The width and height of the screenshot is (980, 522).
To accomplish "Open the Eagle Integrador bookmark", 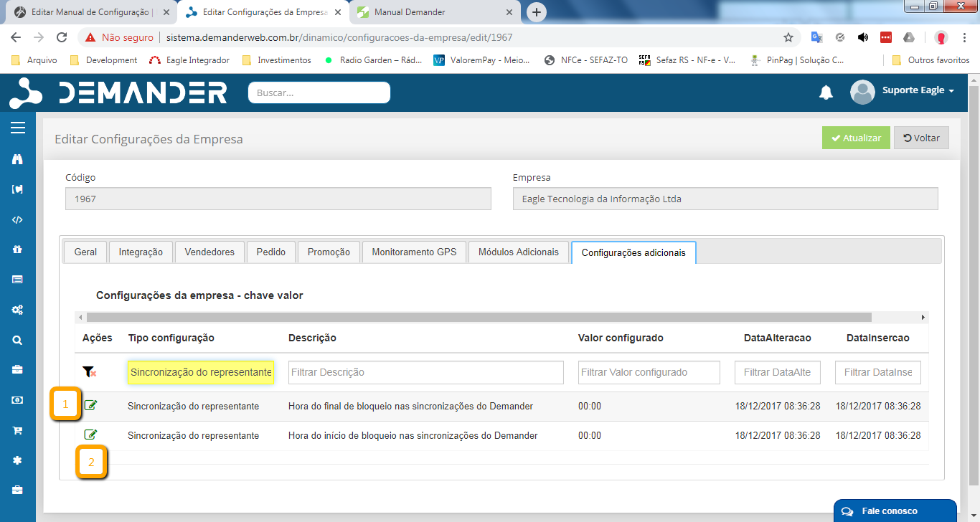I will coord(189,60).
